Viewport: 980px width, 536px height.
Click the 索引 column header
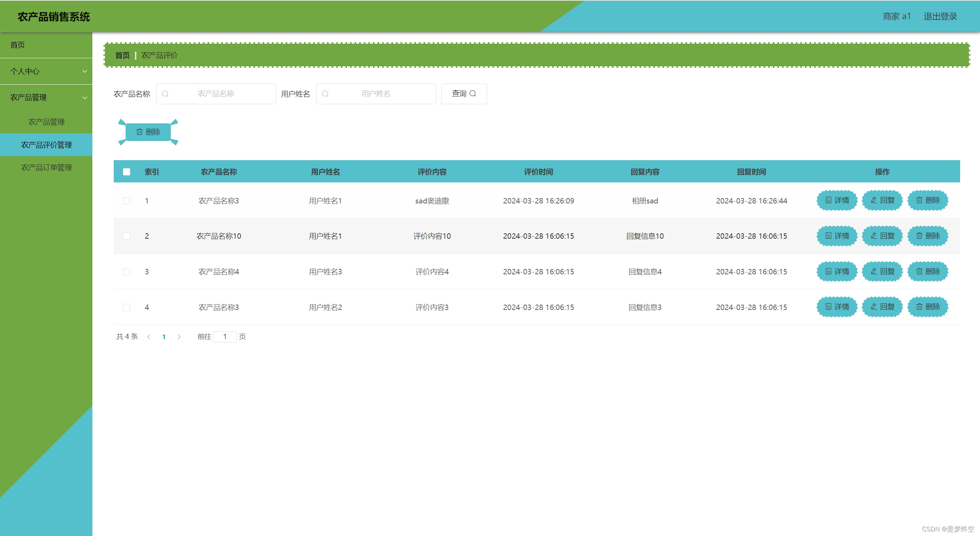pyautogui.click(x=152, y=172)
